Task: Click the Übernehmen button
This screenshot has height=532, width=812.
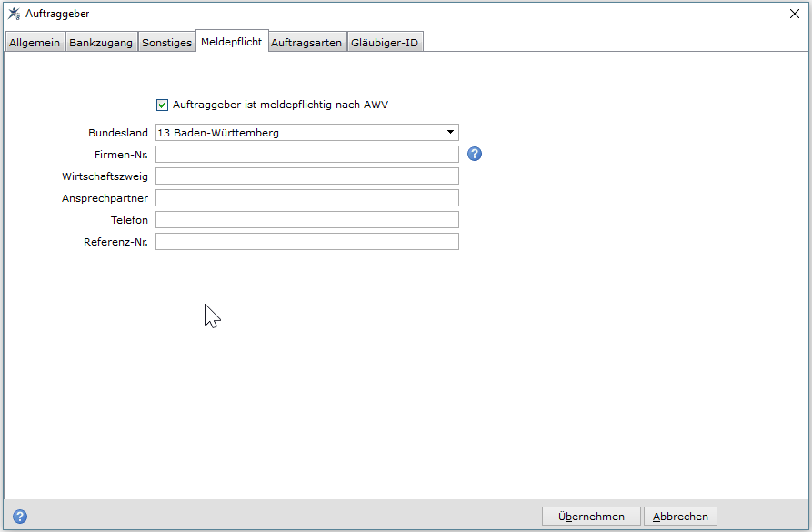Action: pyautogui.click(x=591, y=517)
